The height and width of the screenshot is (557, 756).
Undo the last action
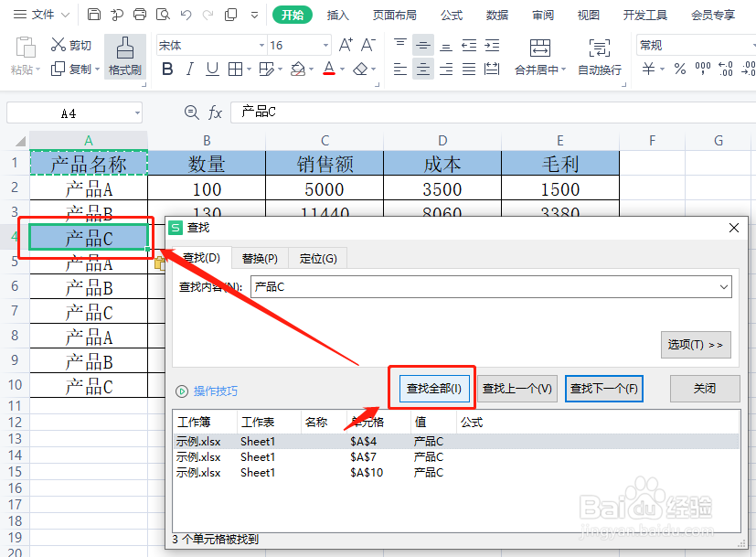188,15
